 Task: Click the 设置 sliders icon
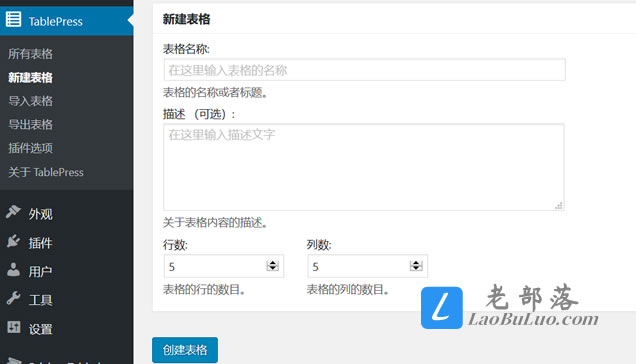click(x=13, y=327)
